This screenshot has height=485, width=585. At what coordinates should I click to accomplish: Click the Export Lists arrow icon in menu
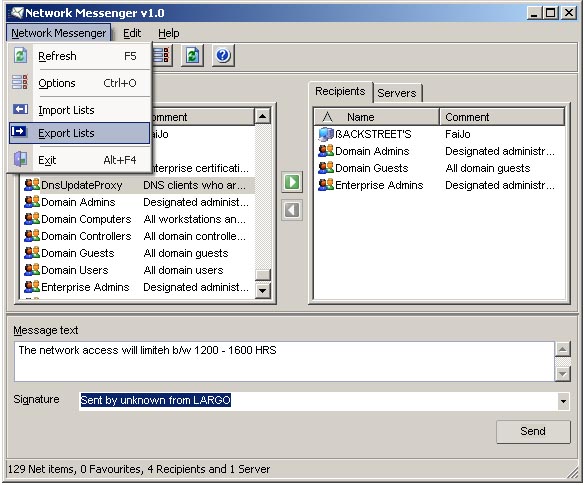[19, 131]
